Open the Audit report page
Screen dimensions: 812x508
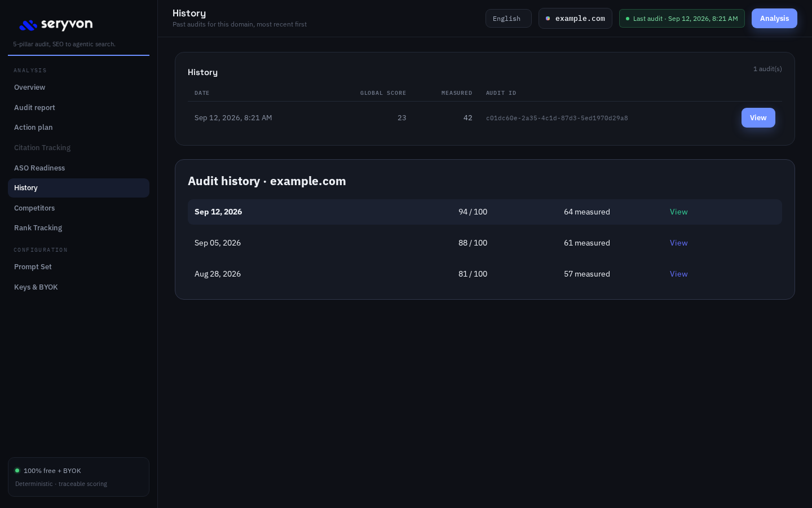[78, 108]
